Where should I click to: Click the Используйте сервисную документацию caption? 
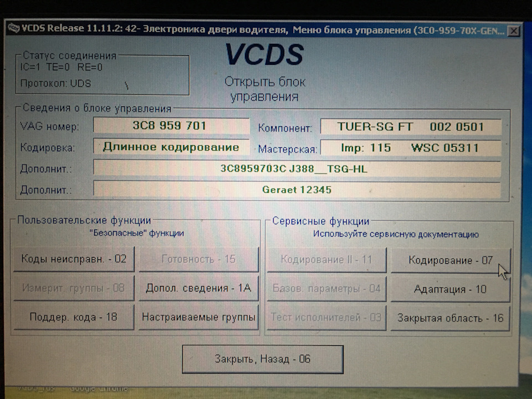(396, 234)
